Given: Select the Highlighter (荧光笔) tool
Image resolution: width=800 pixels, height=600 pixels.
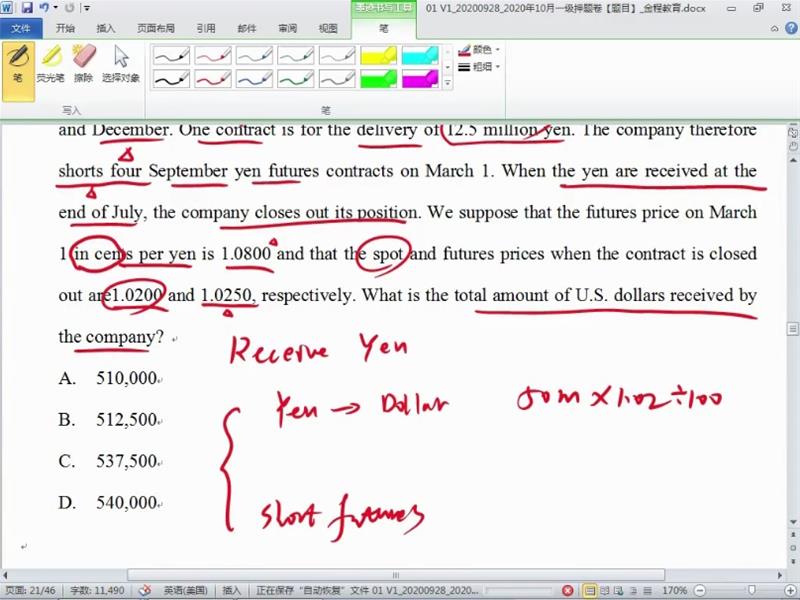Looking at the screenshot, I should (51, 64).
